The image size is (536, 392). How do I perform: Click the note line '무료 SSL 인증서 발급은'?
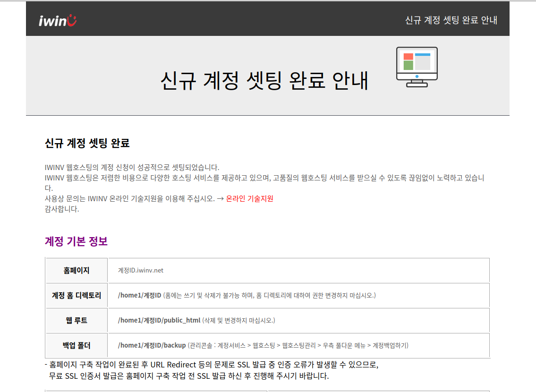point(189,376)
